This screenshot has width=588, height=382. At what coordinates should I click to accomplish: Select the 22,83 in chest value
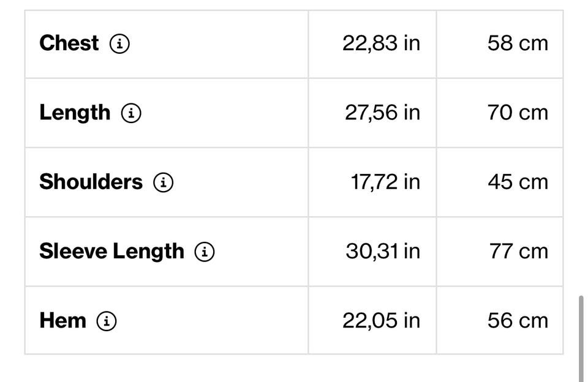point(381,43)
